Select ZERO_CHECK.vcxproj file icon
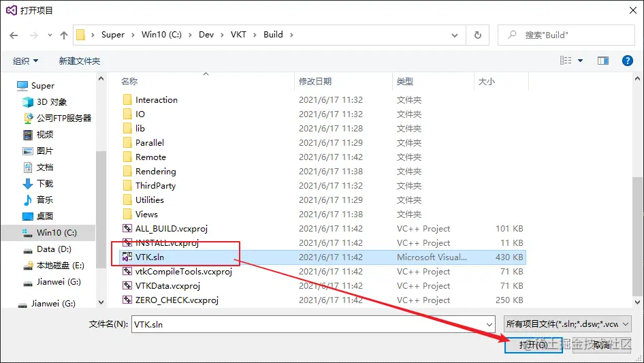 pos(127,300)
